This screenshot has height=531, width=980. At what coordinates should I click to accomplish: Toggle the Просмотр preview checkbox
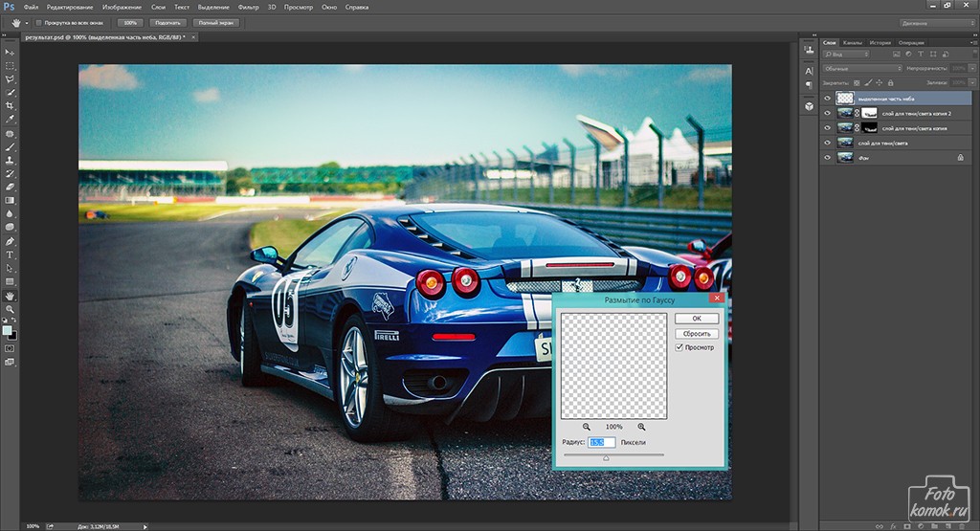tap(679, 347)
